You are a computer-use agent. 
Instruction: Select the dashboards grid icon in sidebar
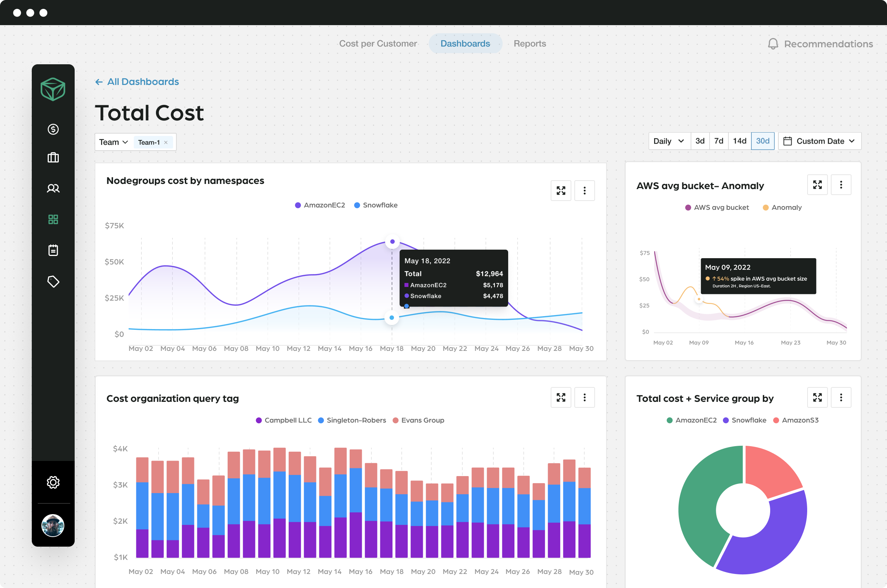click(x=53, y=219)
